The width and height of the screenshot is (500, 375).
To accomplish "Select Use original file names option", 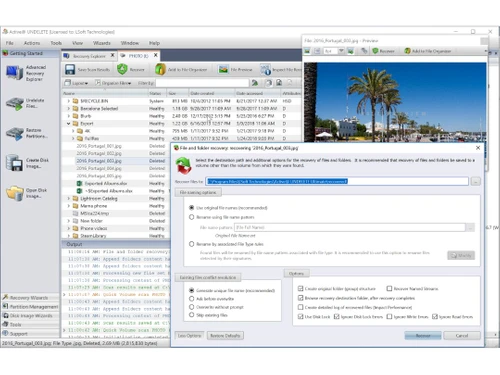I will 192,208.
